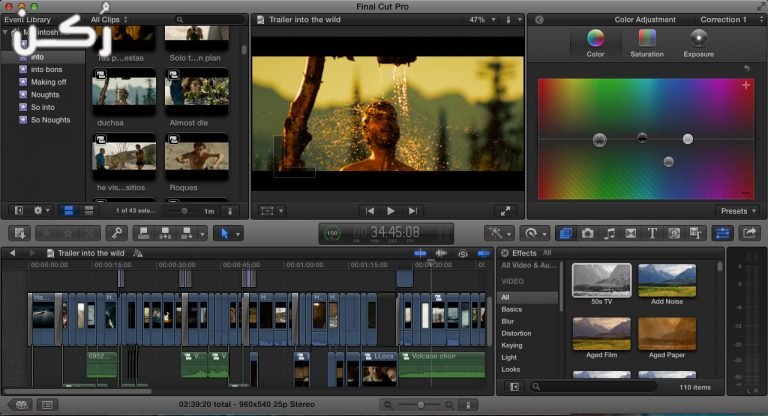Click the Highlights white color puck
This screenshot has width=768, height=416.
pyautogui.click(x=688, y=139)
